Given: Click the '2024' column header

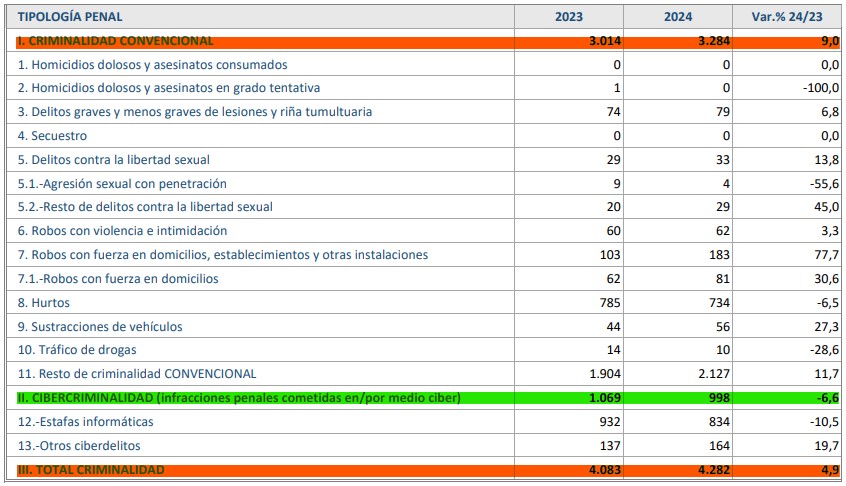Looking at the screenshot, I should 678,17.
